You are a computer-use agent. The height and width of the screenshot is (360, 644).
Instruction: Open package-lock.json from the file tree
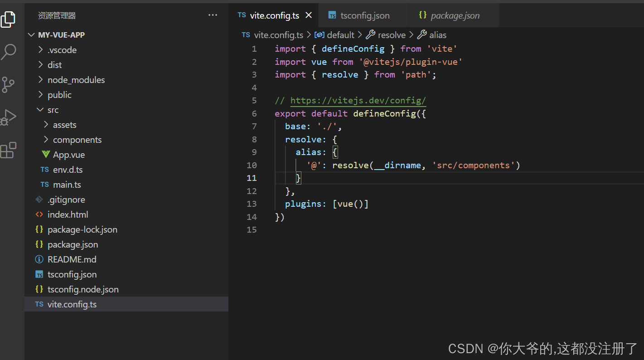82,229
